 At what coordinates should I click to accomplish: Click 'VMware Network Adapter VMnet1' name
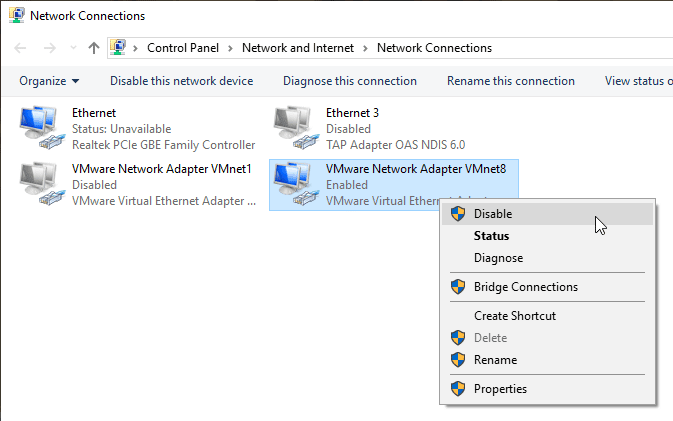(x=161, y=169)
